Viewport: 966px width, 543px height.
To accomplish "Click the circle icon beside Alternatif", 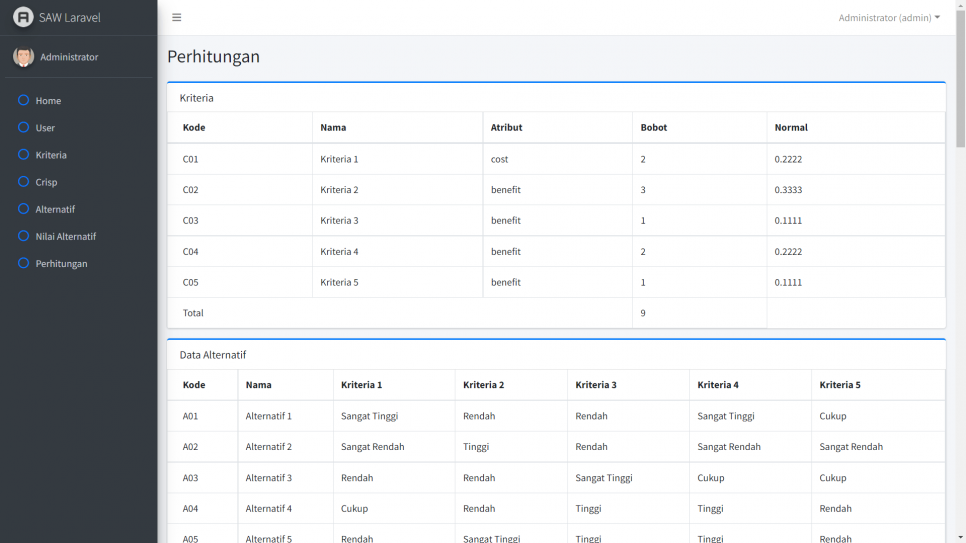I will click(x=23, y=208).
